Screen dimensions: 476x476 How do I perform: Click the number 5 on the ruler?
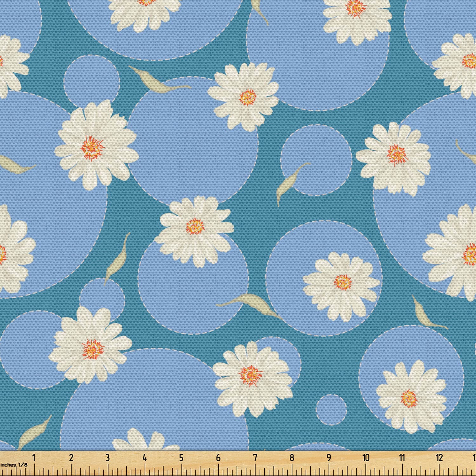tap(181, 458)
